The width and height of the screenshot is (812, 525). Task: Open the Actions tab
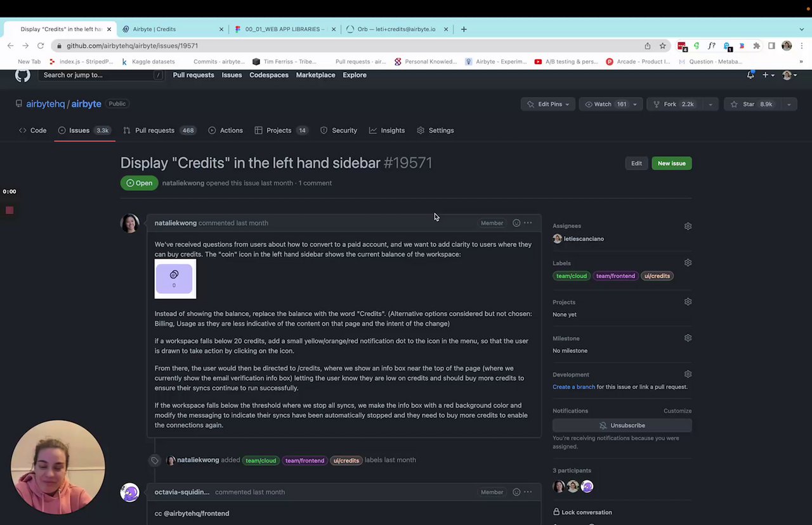click(225, 130)
